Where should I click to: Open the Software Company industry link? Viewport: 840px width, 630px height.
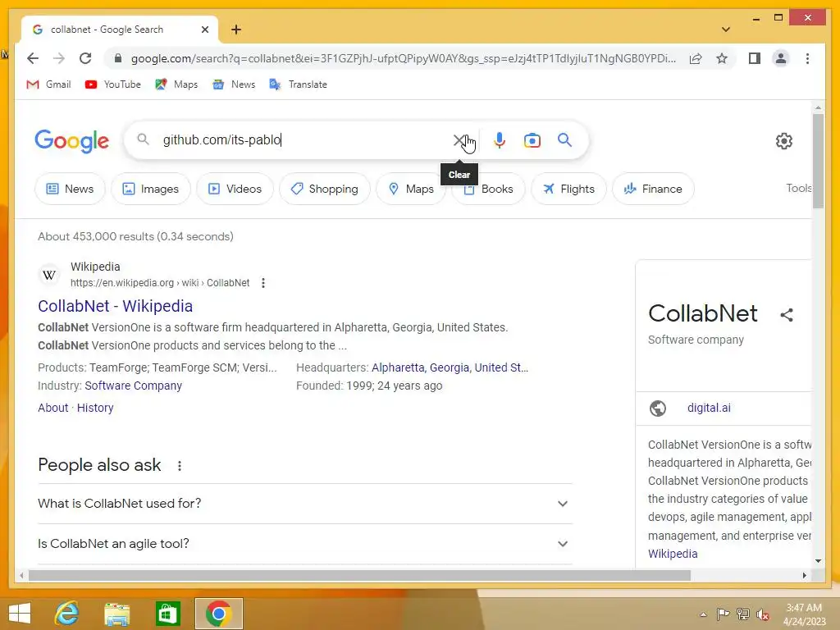click(x=134, y=386)
